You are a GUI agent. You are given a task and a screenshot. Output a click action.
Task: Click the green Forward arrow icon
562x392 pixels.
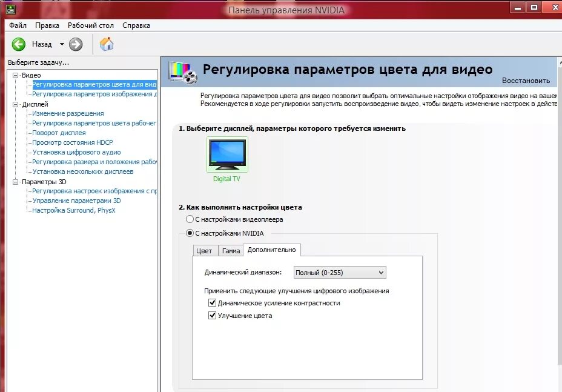(x=74, y=44)
